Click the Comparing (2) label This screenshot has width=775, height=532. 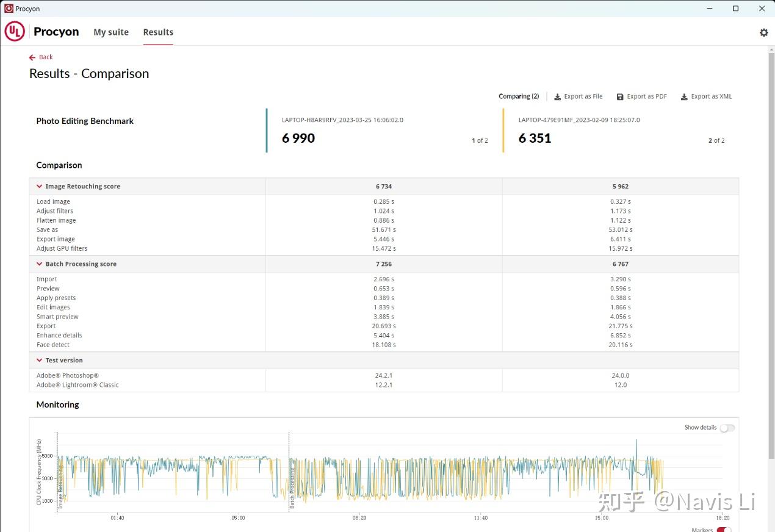pyautogui.click(x=519, y=96)
